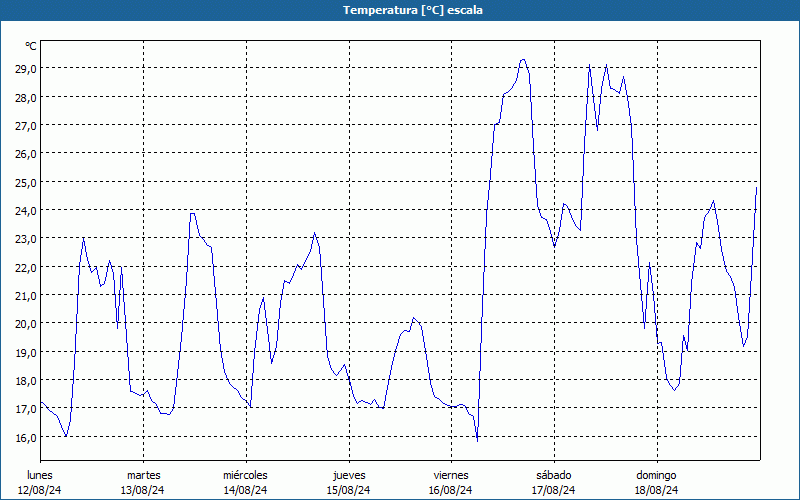The height and width of the screenshot is (500, 800).
Task: Click the 28,0 temperature axis label
Action: pos(26,97)
